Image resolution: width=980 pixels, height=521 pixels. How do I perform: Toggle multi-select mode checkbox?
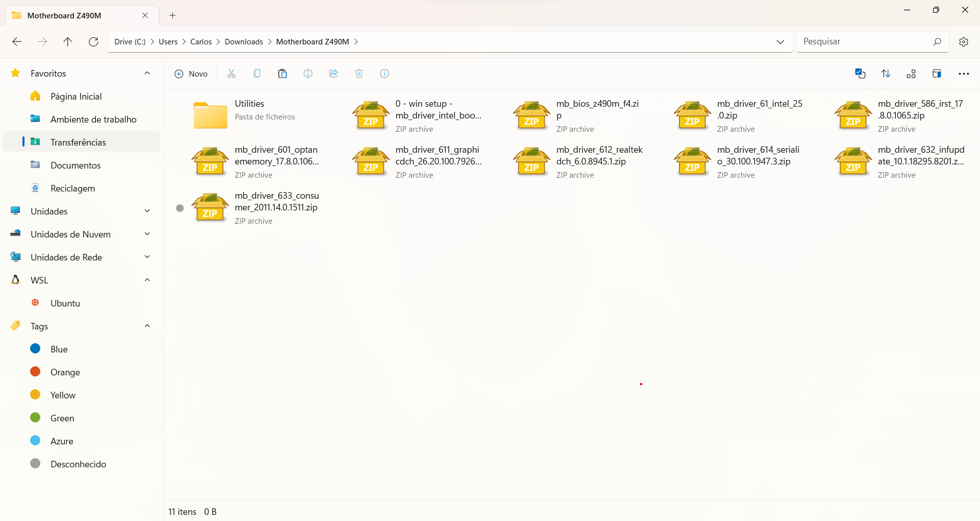860,74
